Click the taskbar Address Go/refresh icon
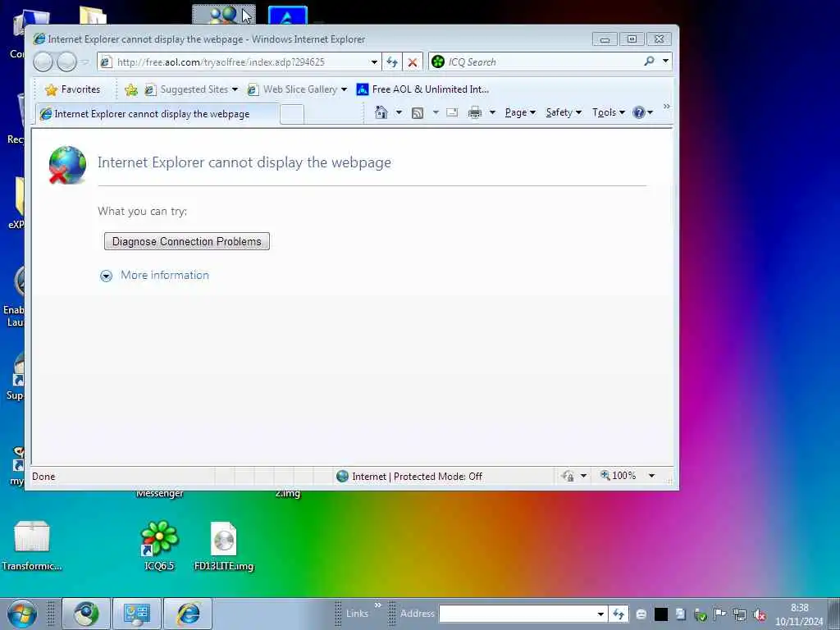840x630 pixels. (x=619, y=614)
